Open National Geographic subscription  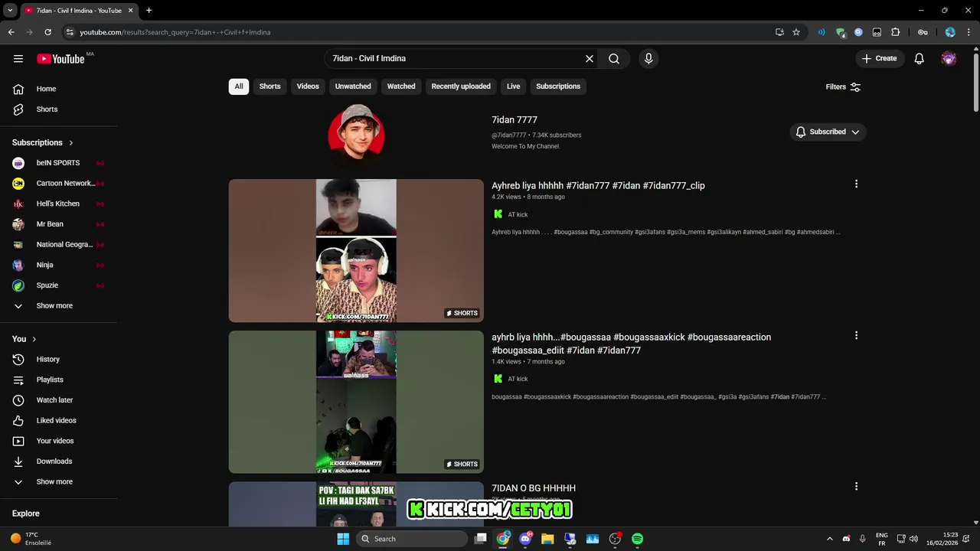[x=59, y=245]
